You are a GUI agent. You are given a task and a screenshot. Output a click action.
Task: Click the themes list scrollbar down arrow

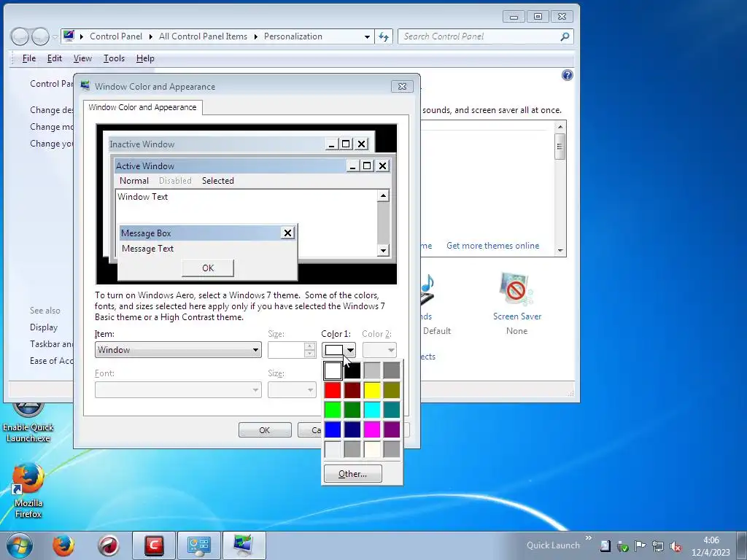[x=560, y=251]
